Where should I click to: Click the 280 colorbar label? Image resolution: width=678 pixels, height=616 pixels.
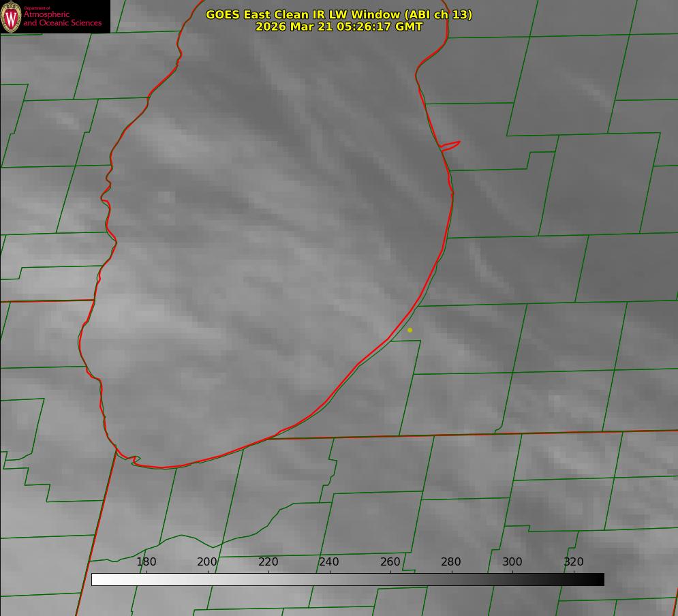pyautogui.click(x=451, y=561)
